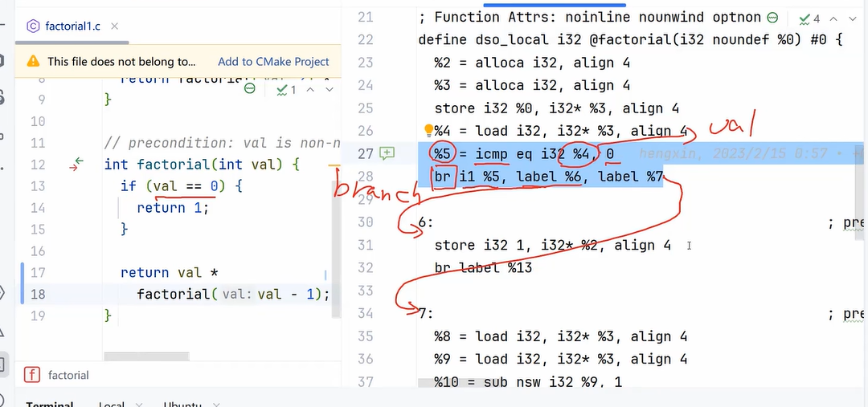Close the factorial1.c editor tab
The width and height of the screenshot is (868, 407).
(114, 26)
